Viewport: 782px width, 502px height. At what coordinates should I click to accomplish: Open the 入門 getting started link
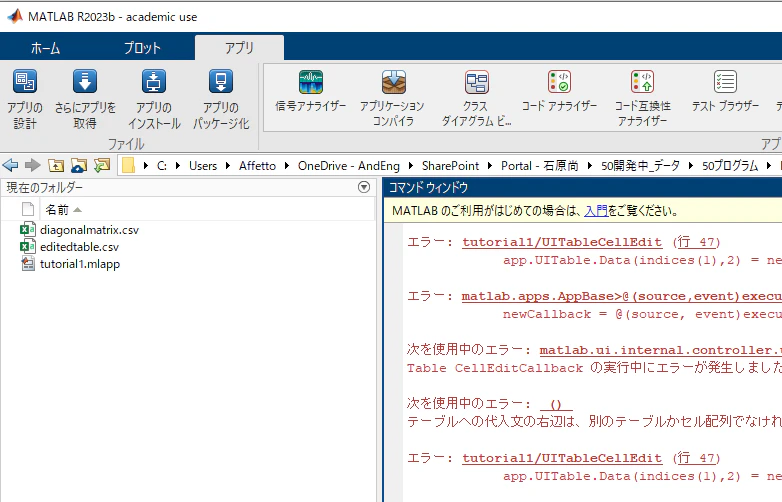(x=595, y=210)
